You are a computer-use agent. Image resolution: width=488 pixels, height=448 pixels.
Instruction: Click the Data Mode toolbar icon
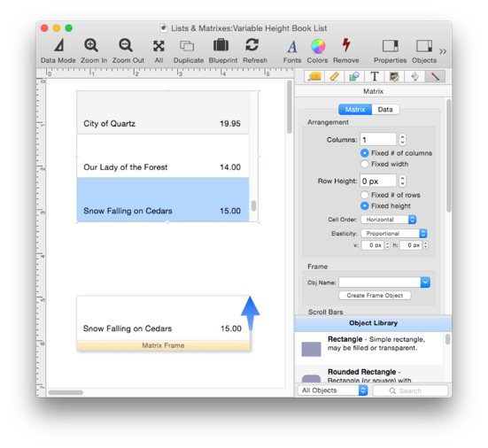[58, 45]
